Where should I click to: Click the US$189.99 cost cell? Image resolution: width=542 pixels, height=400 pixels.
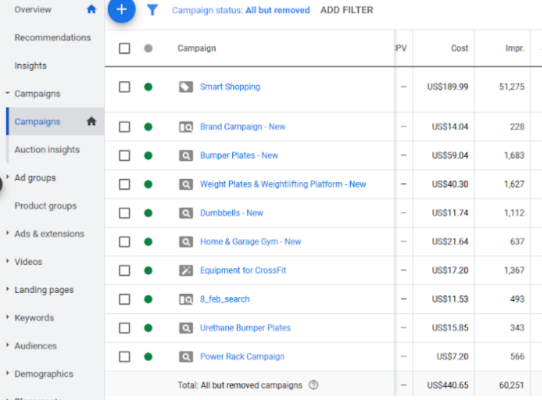(448, 87)
